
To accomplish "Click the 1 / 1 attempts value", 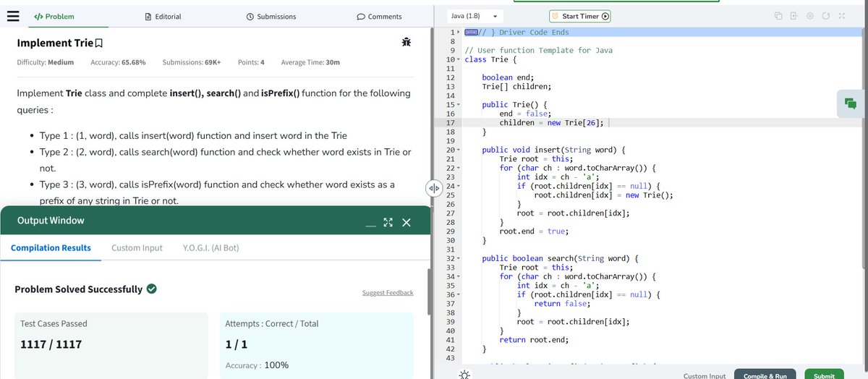I will coord(237,344).
